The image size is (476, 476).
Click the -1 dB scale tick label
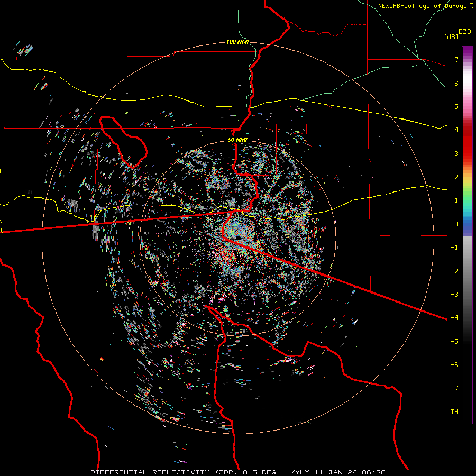point(454,248)
